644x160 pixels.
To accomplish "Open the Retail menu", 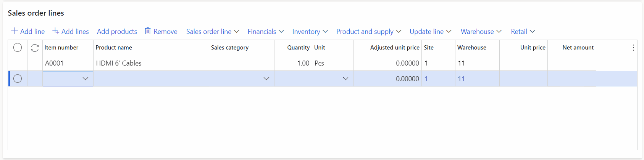I will click(523, 32).
